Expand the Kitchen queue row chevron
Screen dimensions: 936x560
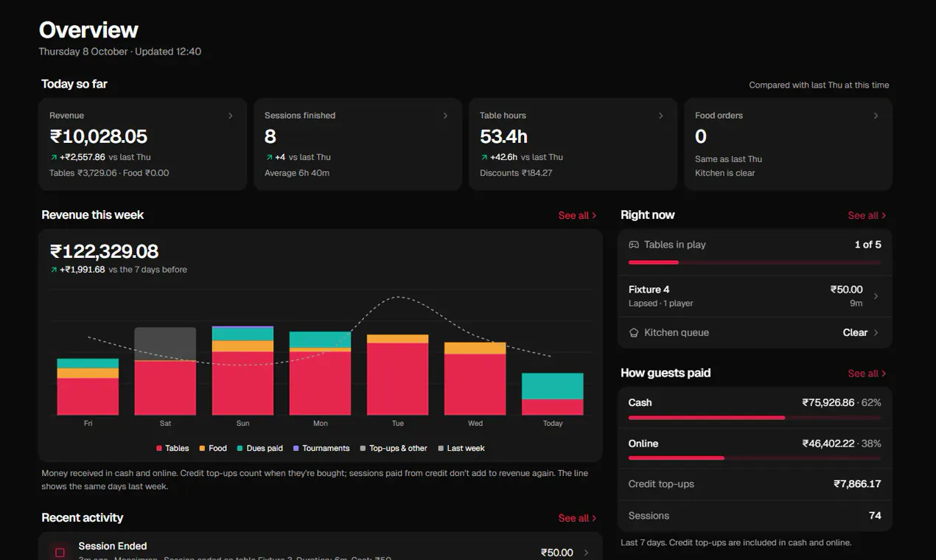point(876,333)
